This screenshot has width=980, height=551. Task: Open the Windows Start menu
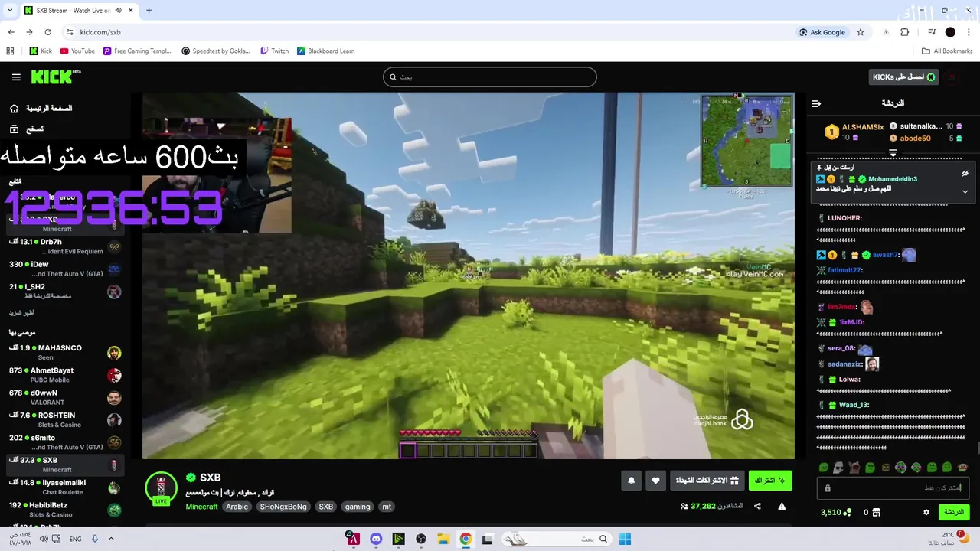pyautogui.click(x=625, y=539)
